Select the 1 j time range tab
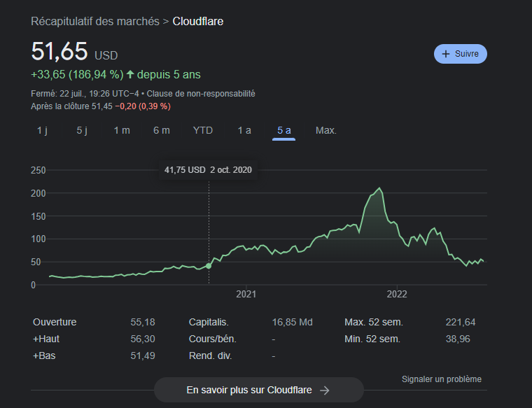This screenshot has height=408, width=532. [x=42, y=130]
